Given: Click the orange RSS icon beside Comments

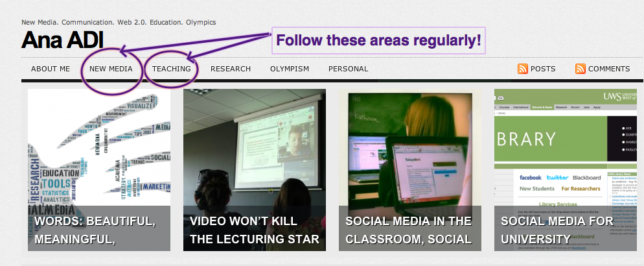Looking at the screenshot, I should 581,69.
